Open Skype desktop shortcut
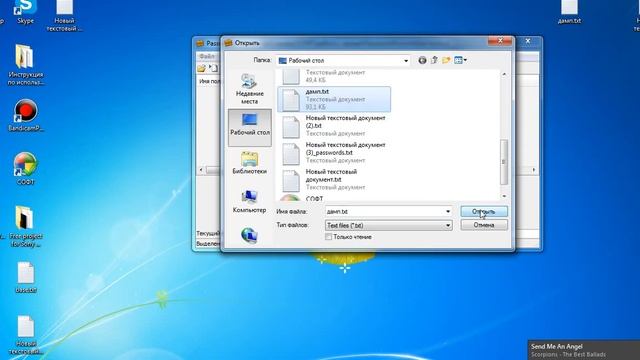Viewport: 640px width, 360px height. tap(25, 12)
